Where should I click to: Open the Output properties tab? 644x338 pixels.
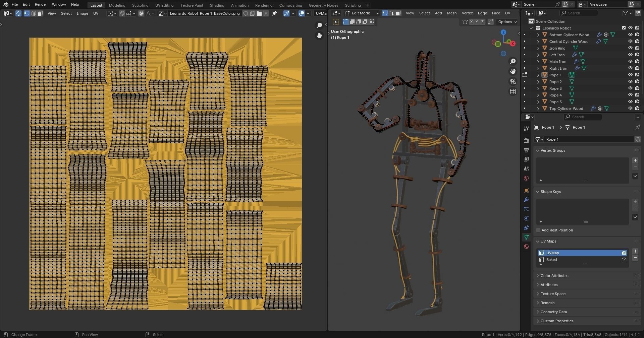526,150
